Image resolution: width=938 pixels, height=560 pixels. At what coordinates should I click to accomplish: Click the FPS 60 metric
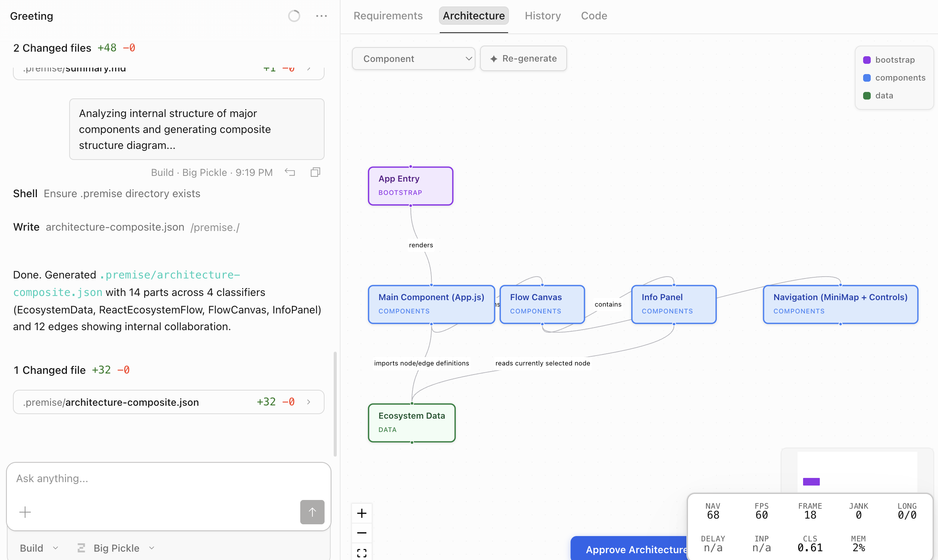[761, 511]
